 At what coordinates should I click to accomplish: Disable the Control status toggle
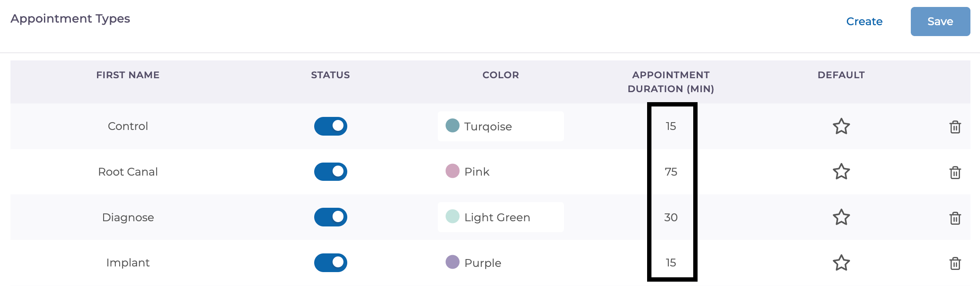point(331,126)
